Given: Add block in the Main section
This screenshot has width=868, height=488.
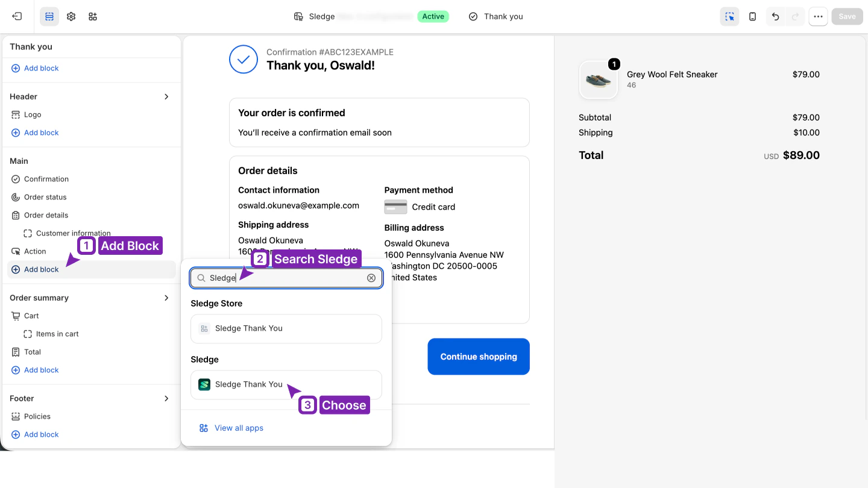Looking at the screenshot, I should (x=92, y=269).
